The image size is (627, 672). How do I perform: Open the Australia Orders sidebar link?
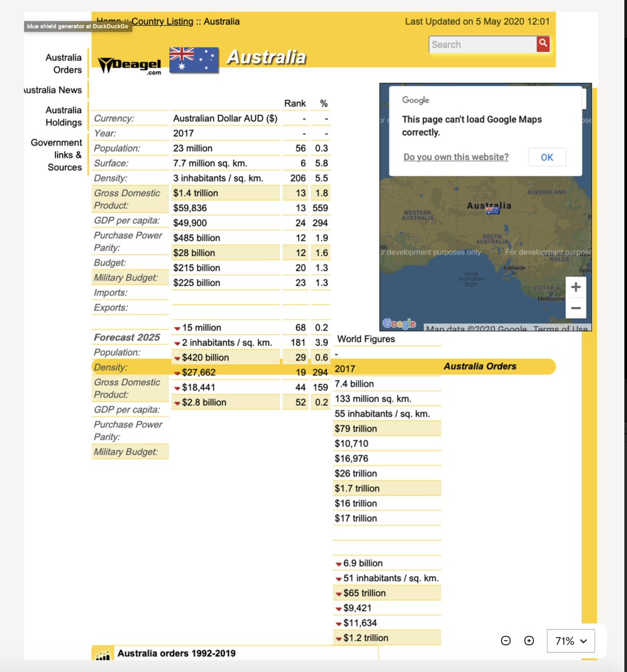pyautogui.click(x=63, y=64)
